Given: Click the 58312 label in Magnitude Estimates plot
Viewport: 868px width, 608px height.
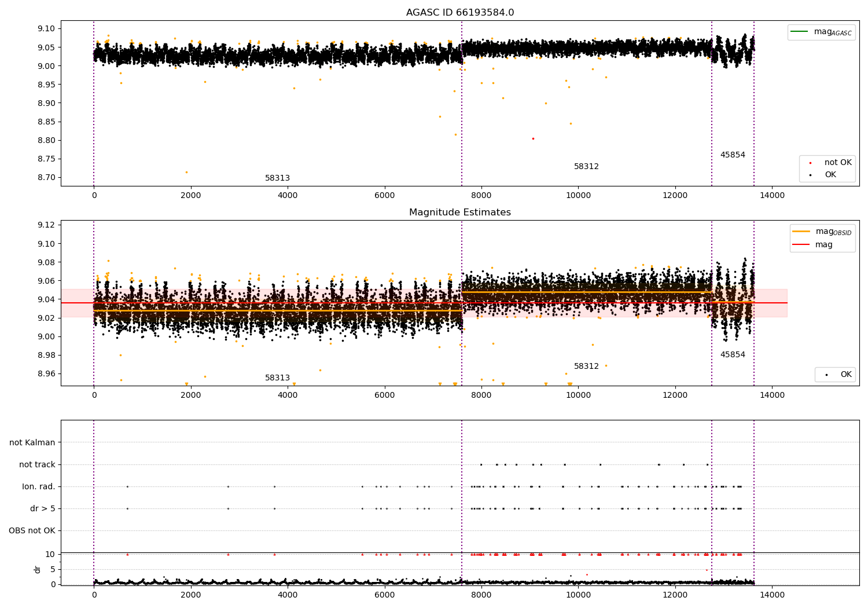Looking at the screenshot, I should click(x=586, y=367).
